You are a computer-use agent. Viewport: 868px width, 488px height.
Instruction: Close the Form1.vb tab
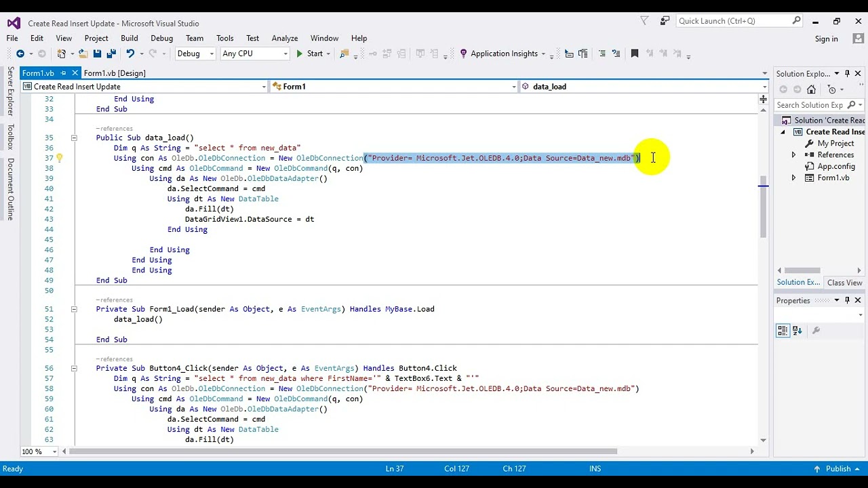pyautogui.click(x=75, y=73)
